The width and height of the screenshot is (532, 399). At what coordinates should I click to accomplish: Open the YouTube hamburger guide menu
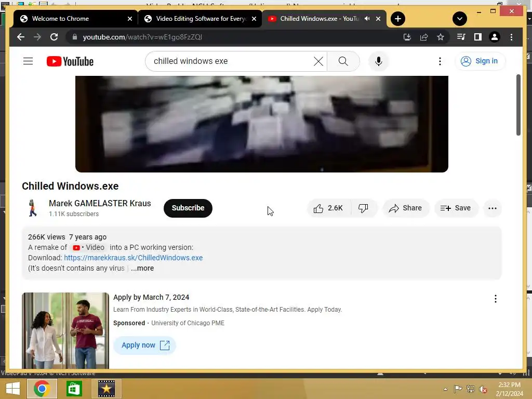click(x=28, y=61)
